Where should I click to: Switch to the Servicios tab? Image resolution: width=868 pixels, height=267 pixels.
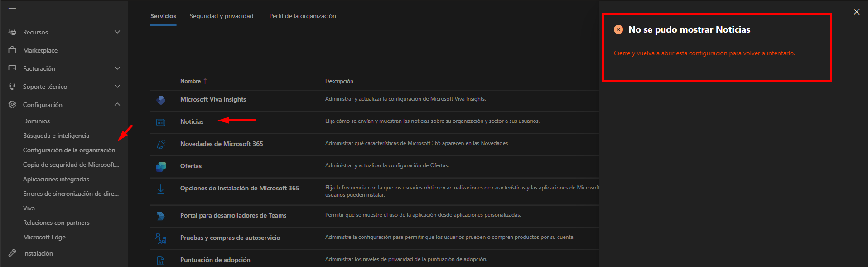click(163, 16)
